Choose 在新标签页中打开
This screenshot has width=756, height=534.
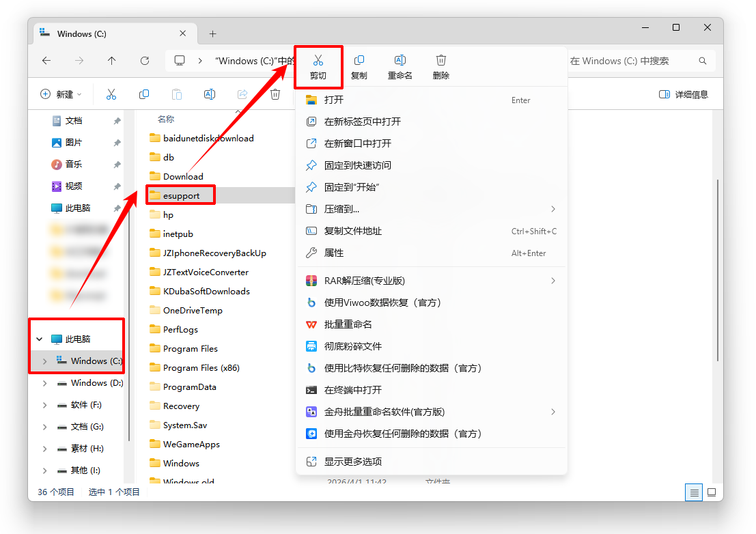[431, 122]
